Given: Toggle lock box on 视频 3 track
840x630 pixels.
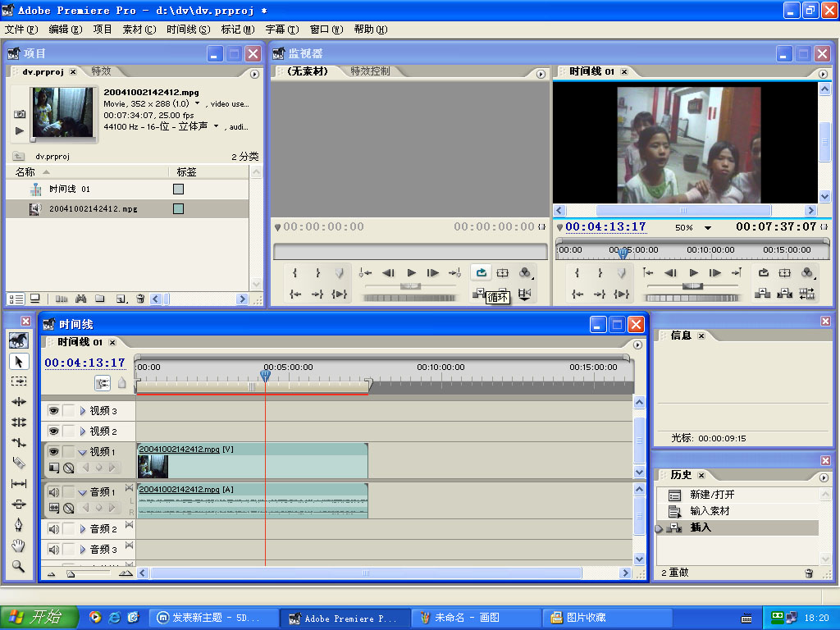Looking at the screenshot, I should coord(69,411).
